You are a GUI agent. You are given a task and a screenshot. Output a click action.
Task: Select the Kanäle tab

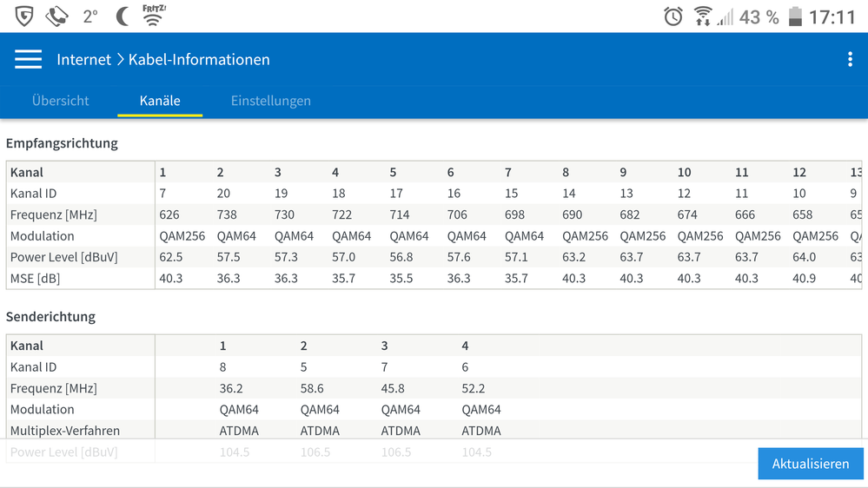click(x=160, y=101)
